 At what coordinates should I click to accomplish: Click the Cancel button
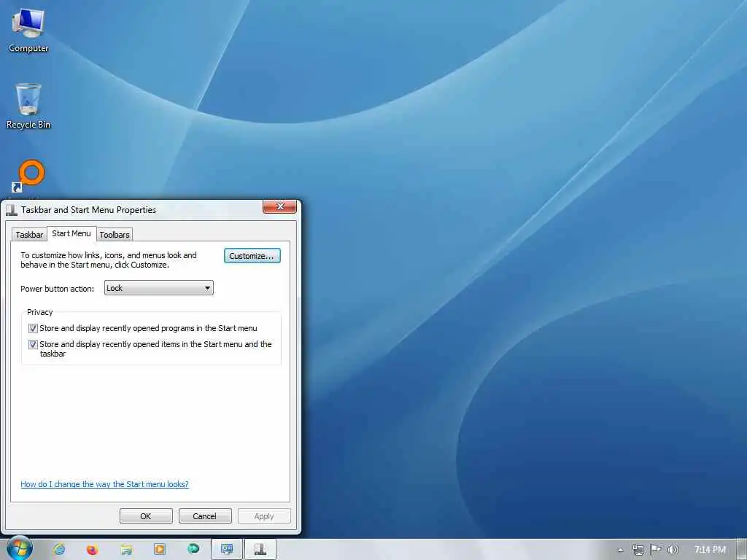pos(205,516)
